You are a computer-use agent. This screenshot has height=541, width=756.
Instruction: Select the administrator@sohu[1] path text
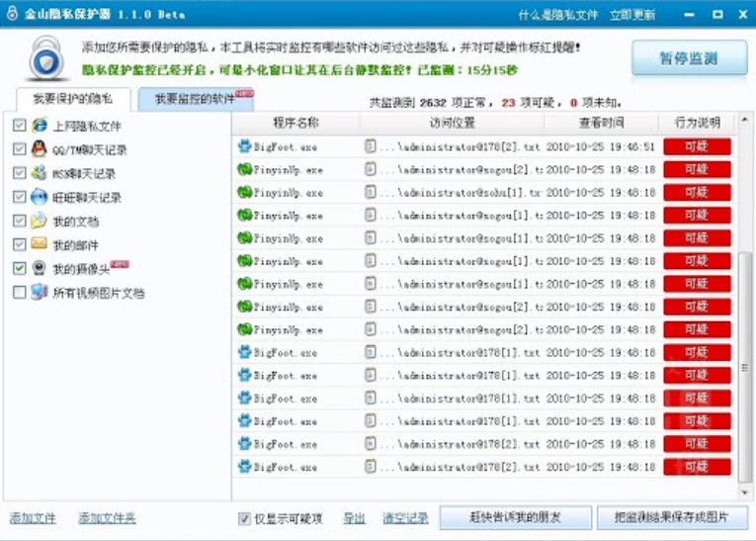coord(460,193)
